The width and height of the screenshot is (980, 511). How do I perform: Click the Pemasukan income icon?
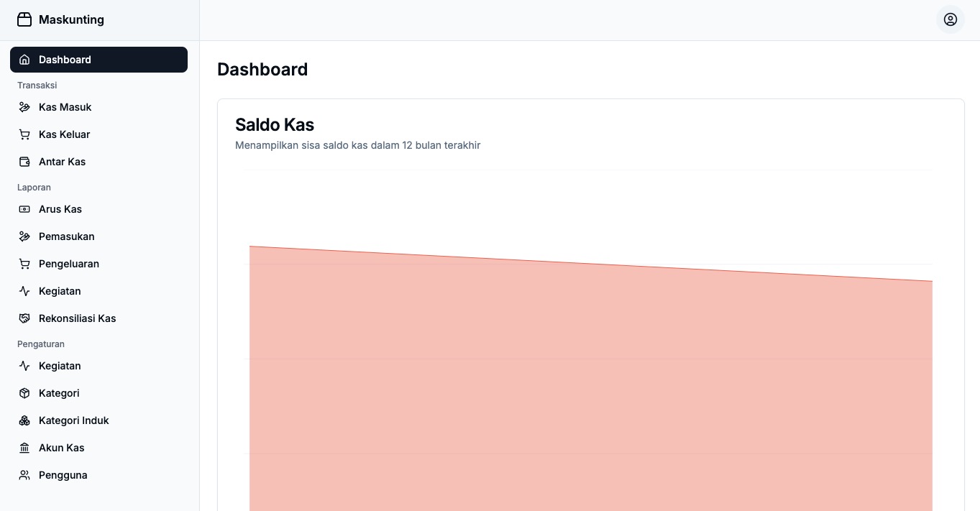24,236
